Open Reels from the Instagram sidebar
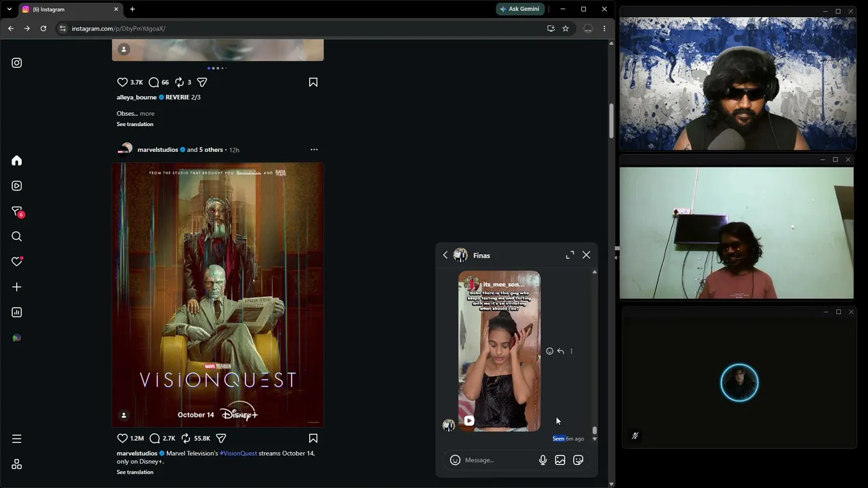Image resolution: width=868 pixels, height=488 pixels. (17, 186)
